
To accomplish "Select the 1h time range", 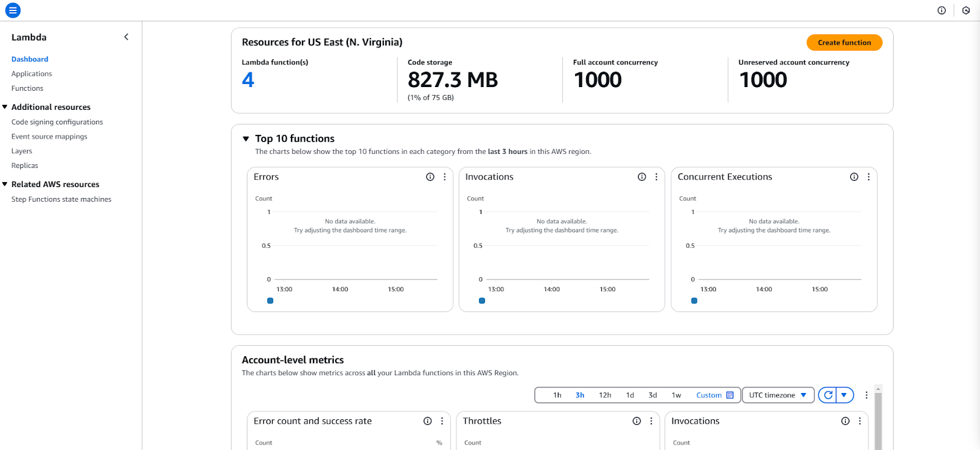I will 557,395.
